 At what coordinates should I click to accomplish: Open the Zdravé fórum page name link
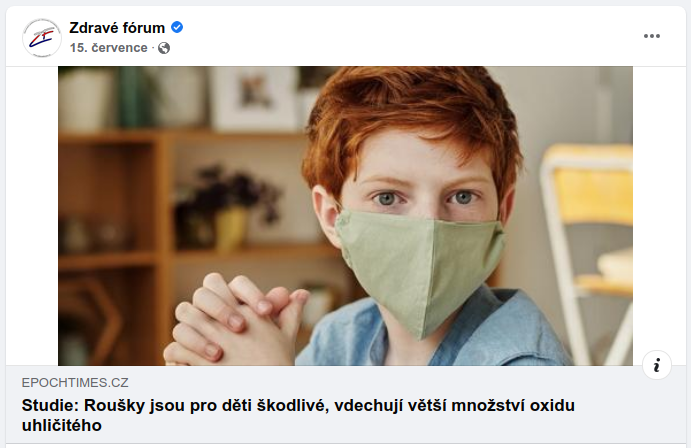tap(117, 28)
